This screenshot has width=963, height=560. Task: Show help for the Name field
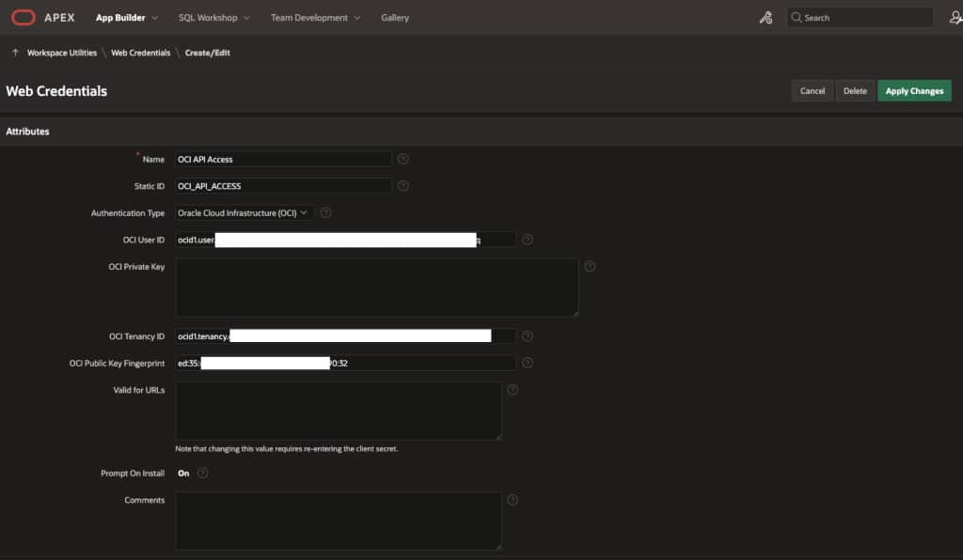click(x=403, y=159)
